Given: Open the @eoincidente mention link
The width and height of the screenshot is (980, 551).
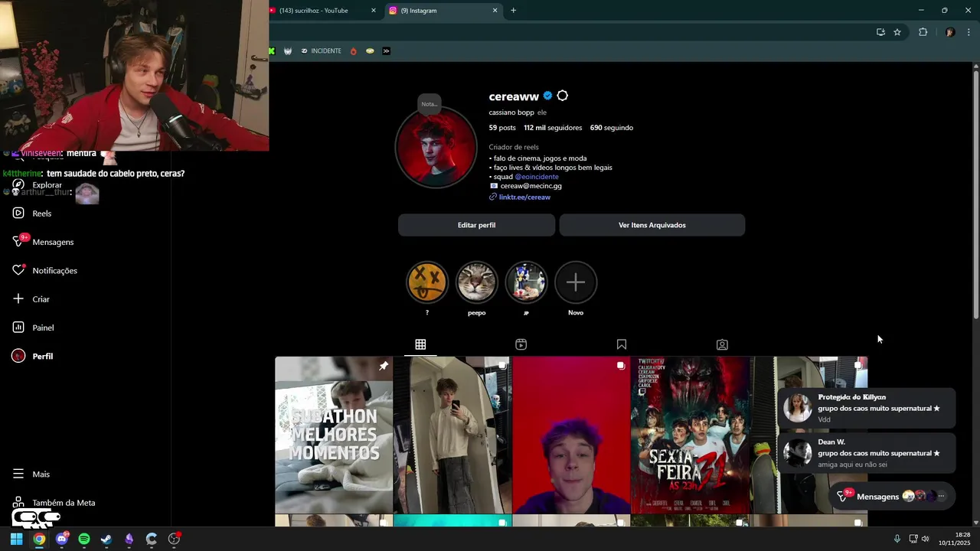Looking at the screenshot, I should click(x=537, y=177).
